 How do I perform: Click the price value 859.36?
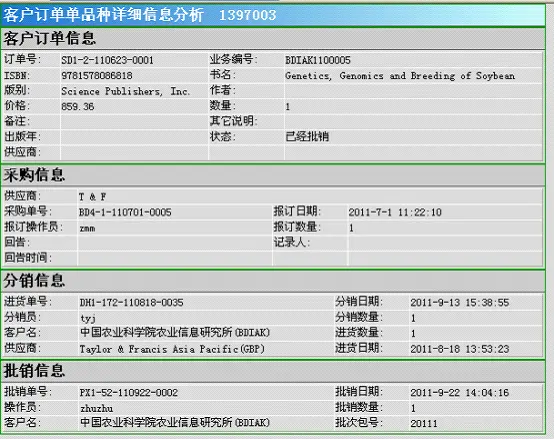(x=78, y=107)
